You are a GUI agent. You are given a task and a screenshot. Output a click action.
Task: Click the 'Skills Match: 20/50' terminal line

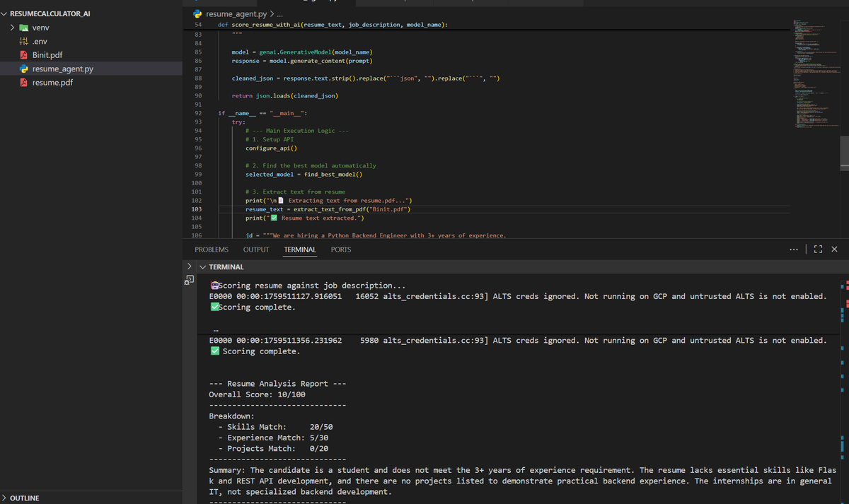pos(275,427)
